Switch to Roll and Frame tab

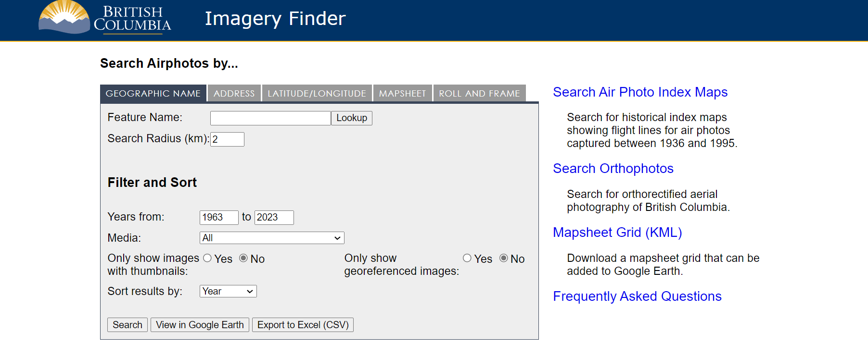point(479,93)
